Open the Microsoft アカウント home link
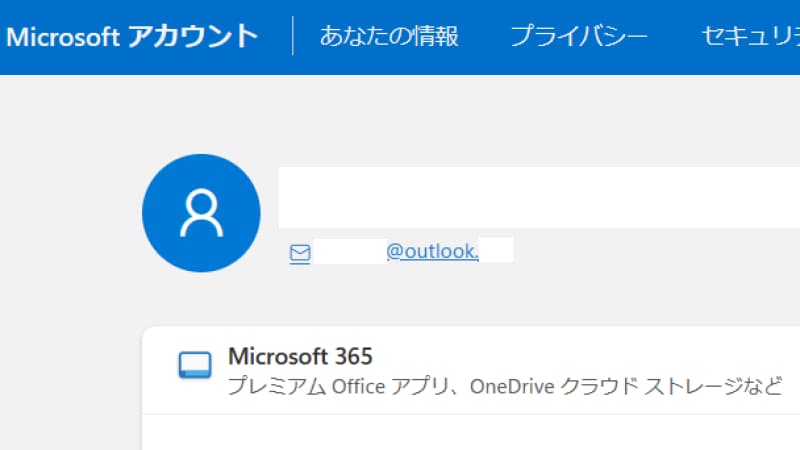Image resolution: width=800 pixels, height=450 pixels. pos(132,37)
